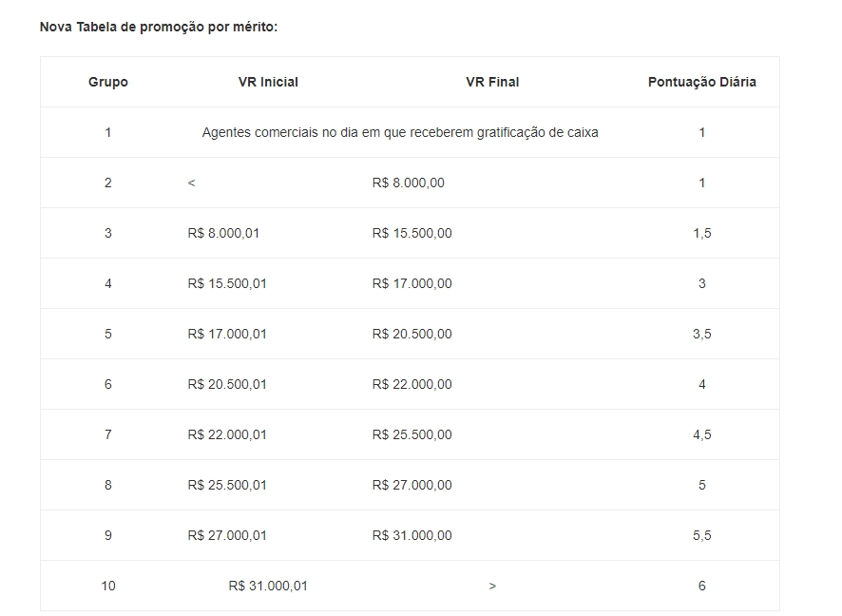Select the VR Inicial column header
842x616 pixels.
tap(268, 82)
